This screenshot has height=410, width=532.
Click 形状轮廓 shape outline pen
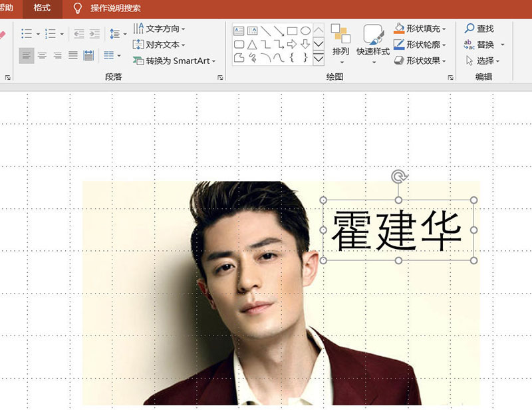tap(399, 45)
